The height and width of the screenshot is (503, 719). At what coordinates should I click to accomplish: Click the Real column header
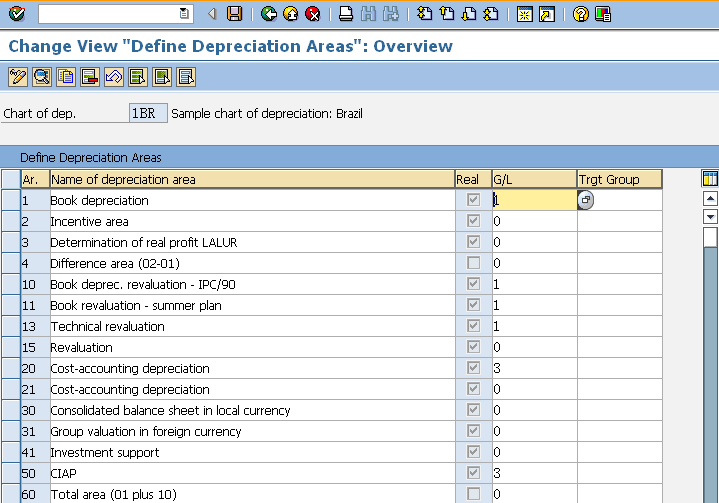473,179
